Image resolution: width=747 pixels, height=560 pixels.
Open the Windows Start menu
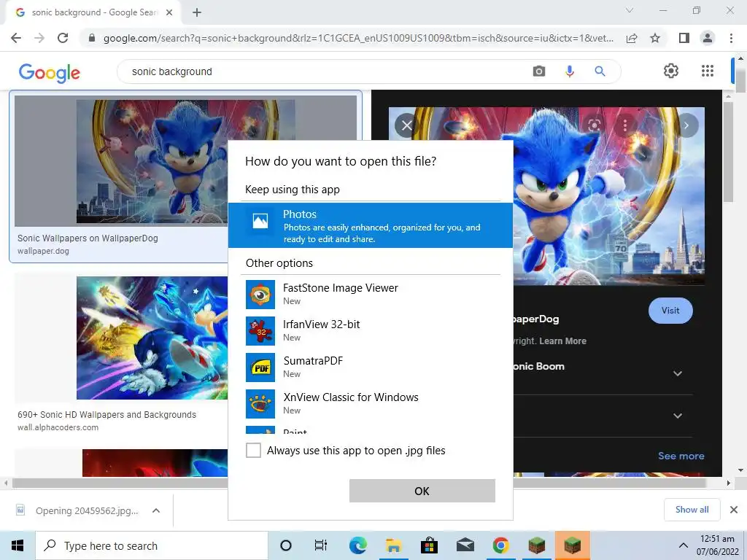pos(18,545)
